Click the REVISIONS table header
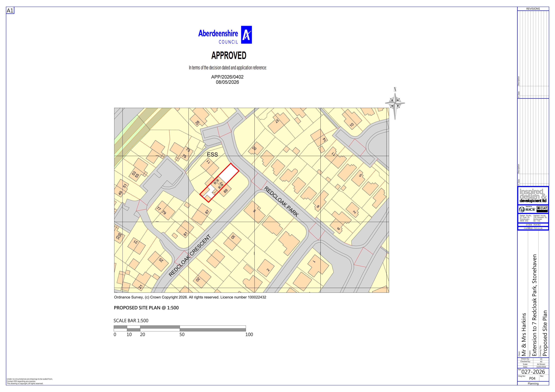Viewport: 555px width, 392px height. coord(533,9)
